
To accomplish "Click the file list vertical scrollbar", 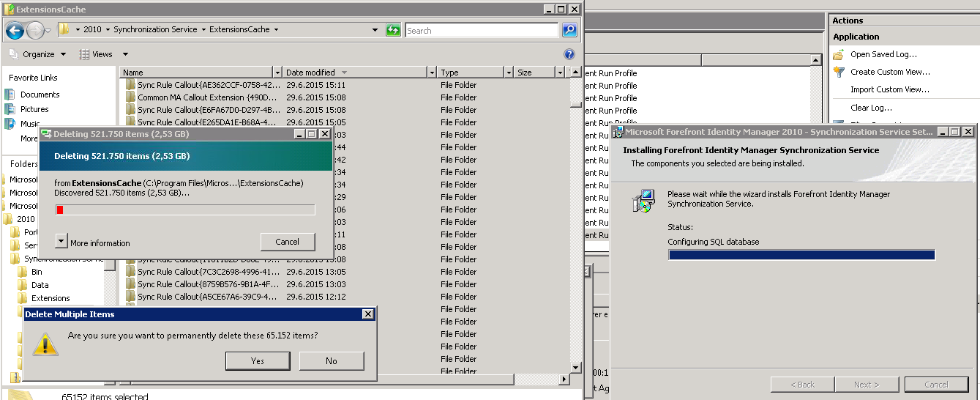I will point(576,220).
